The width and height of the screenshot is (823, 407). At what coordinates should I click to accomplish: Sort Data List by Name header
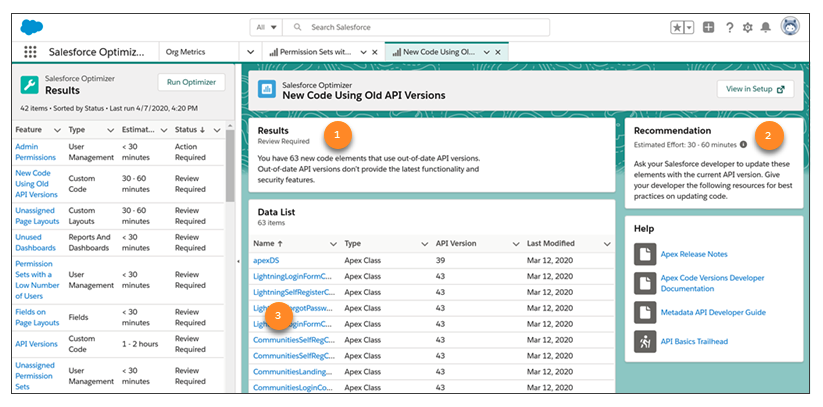tap(268, 244)
